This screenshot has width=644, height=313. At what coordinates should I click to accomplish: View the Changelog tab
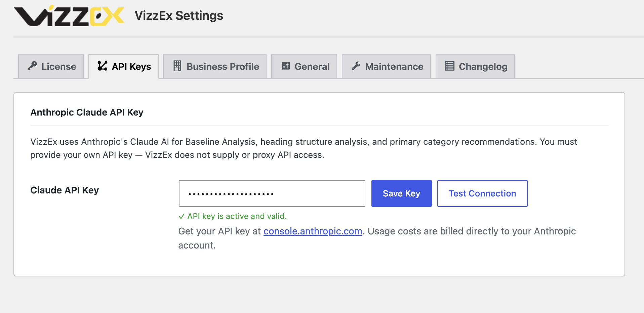pos(475,66)
